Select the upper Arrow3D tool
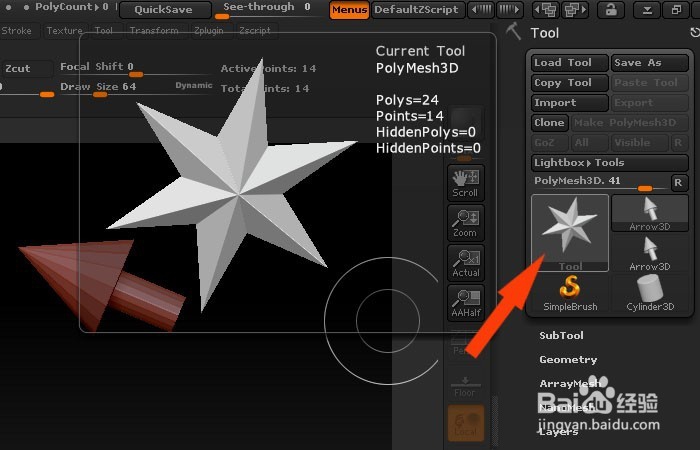 [650, 213]
